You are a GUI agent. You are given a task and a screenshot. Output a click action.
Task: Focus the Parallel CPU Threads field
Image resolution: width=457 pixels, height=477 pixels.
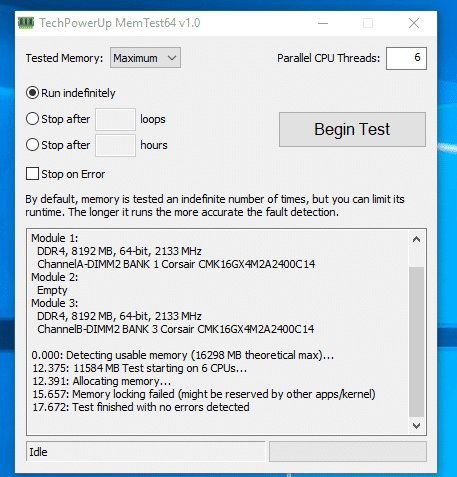(x=406, y=58)
